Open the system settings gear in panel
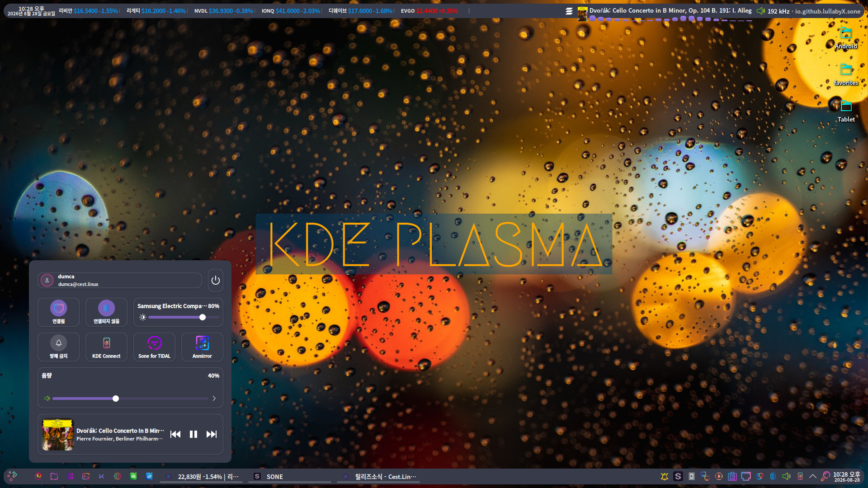Image resolution: width=868 pixels, height=488 pixels. (118, 476)
